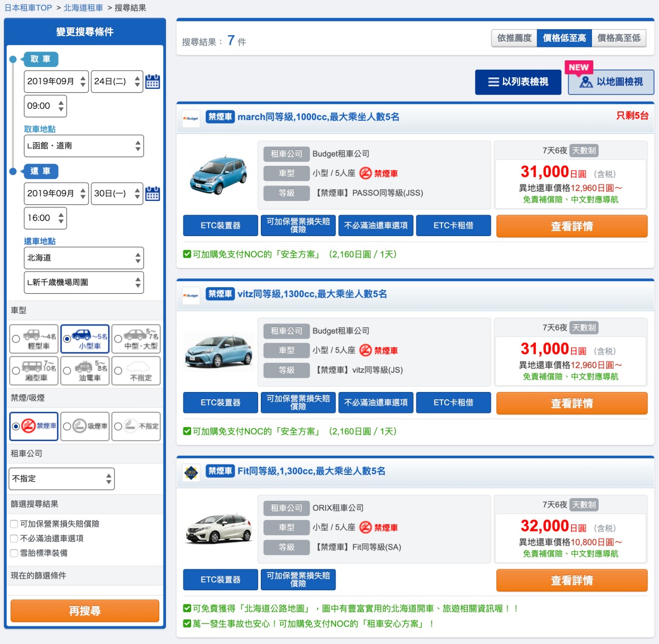Click 查看詳情 for vitz listing

572,404
